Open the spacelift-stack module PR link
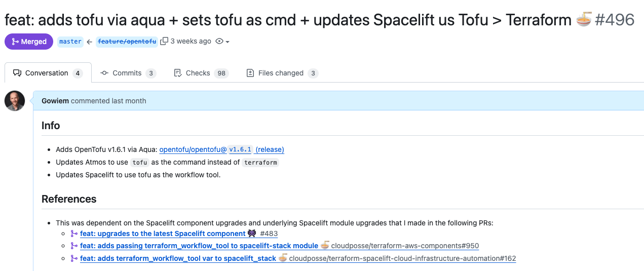 point(199,246)
